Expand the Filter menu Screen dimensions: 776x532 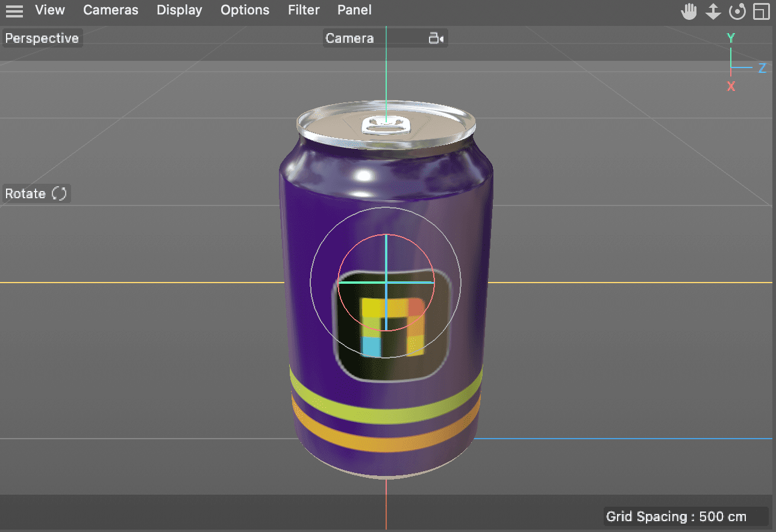(x=304, y=10)
